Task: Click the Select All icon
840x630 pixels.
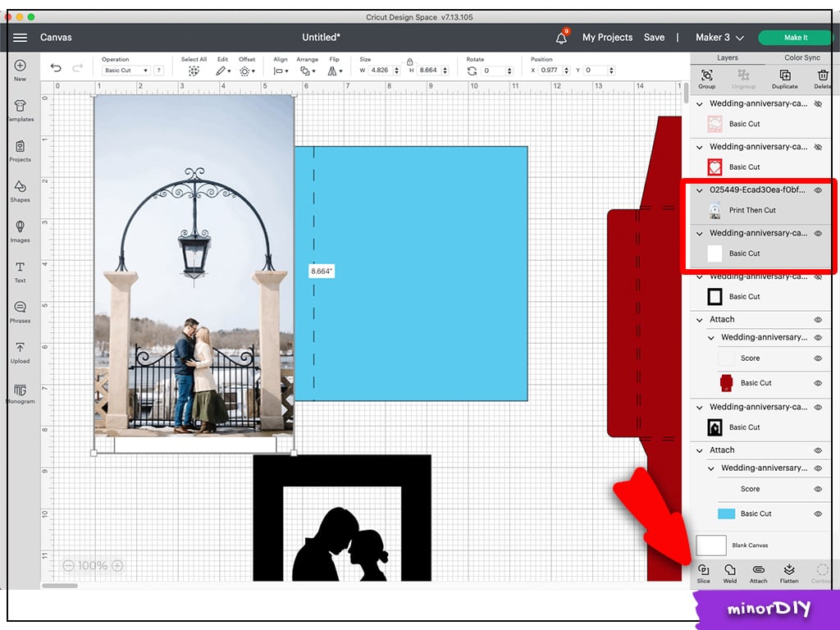Action: point(194,71)
